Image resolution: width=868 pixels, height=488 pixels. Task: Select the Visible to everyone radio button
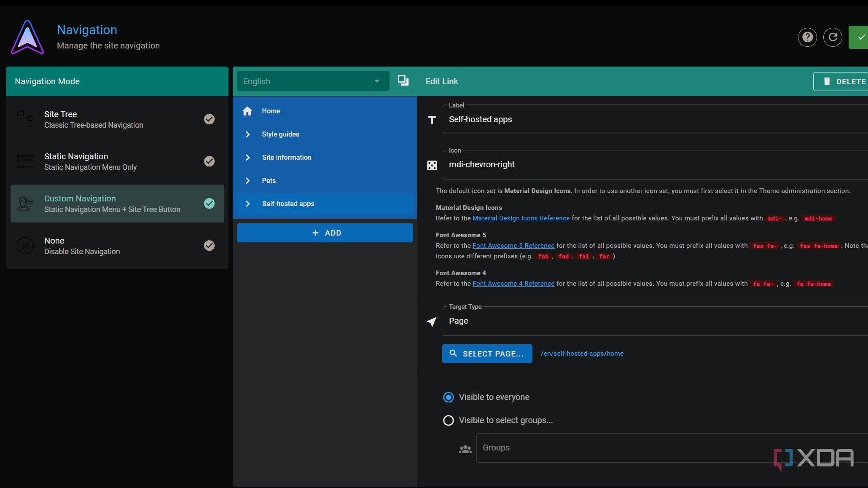coord(449,397)
